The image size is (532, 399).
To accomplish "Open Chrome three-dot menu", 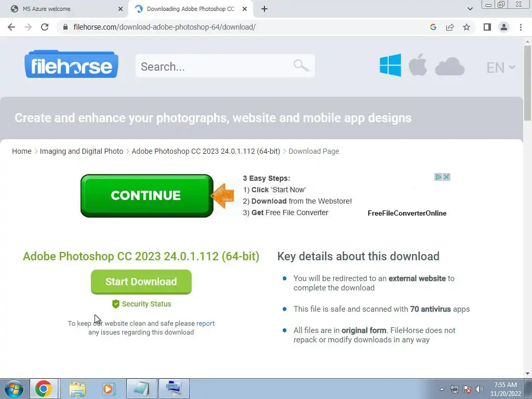I will 521,27.
